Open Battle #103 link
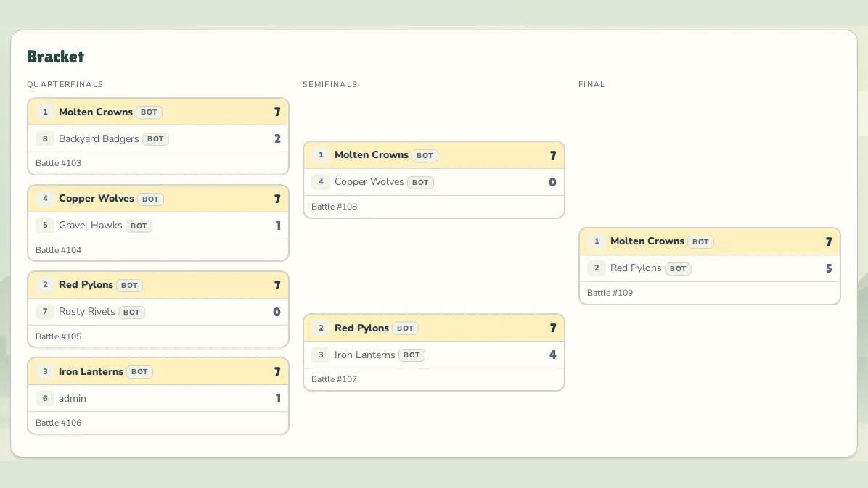 [x=58, y=163]
